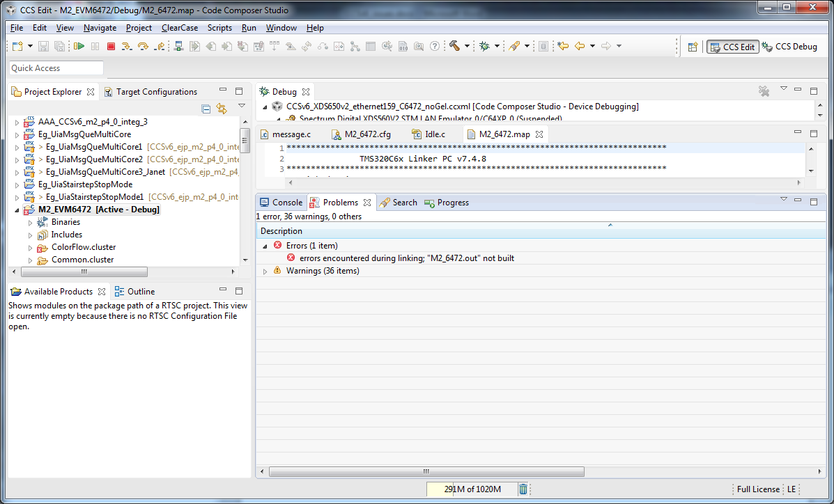Image resolution: width=834 pixels, height=504 pixels.
Task: Click the Connect Target toolbar icon
Action: point(178,46)
